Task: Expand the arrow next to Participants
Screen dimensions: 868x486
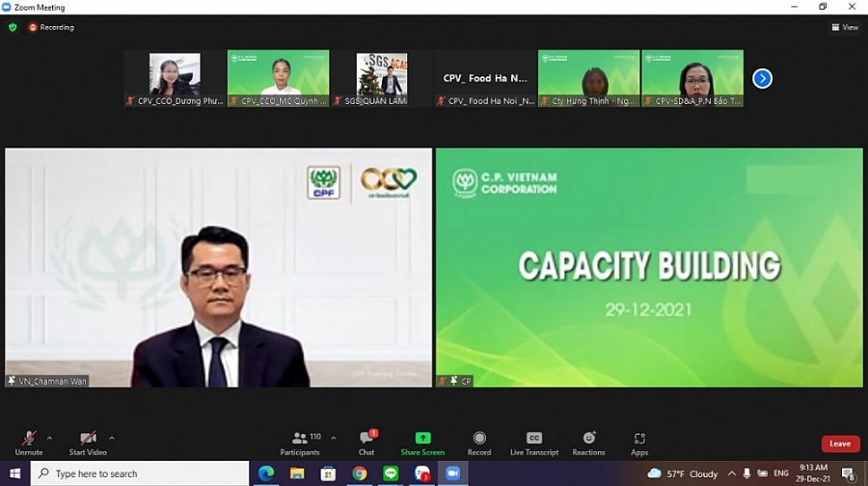Action: point(334,437)
